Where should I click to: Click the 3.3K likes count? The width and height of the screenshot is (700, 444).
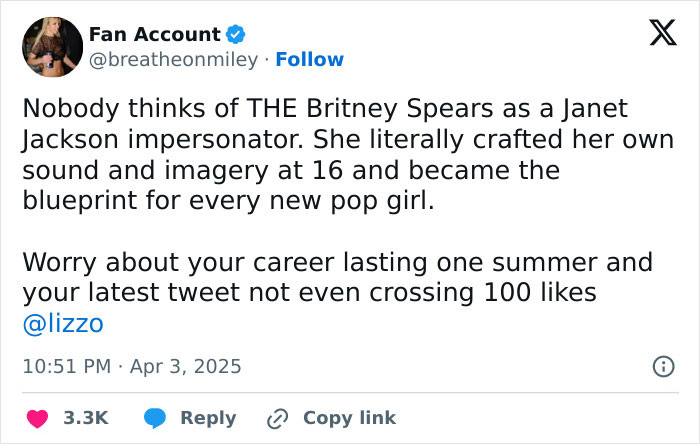tap(86, 418)
